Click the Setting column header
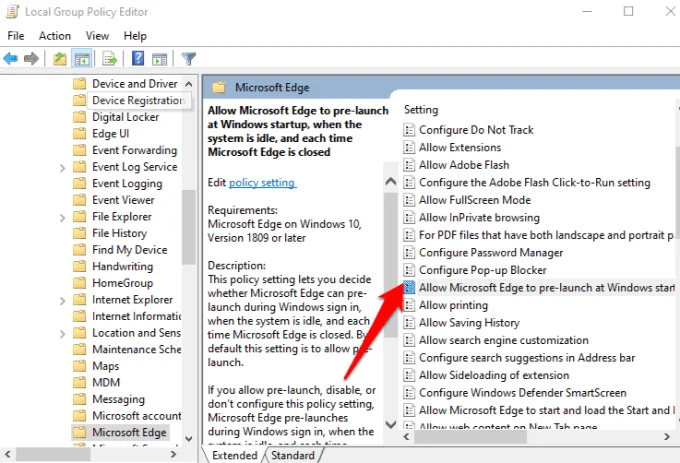Screen dimensions: 680x463 421,109
